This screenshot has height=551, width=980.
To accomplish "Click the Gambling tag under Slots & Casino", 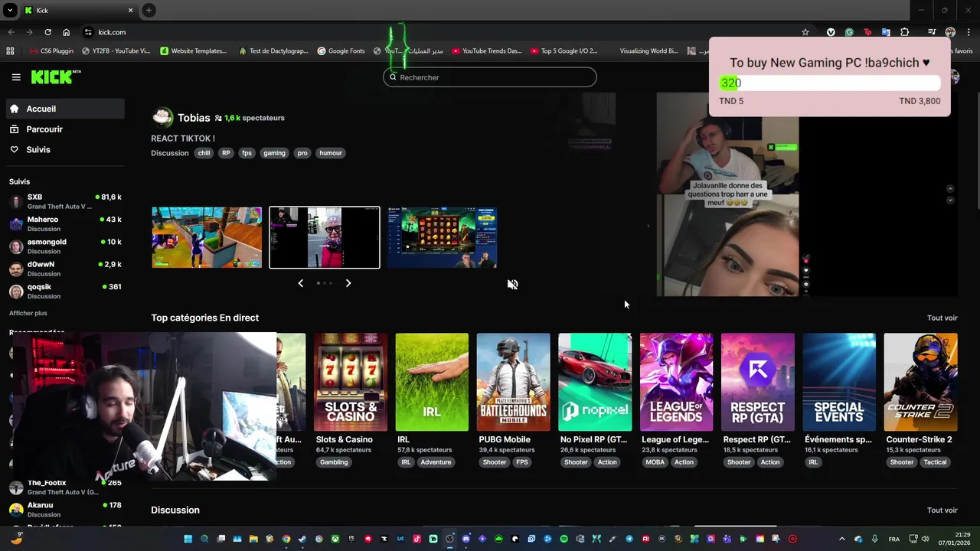I will (334, 462).
